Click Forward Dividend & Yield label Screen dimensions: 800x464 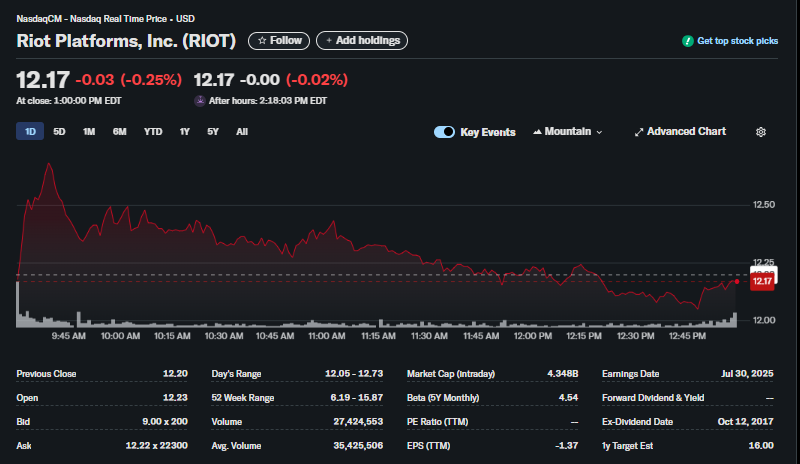pyautogui.click(x=653, y=398)
